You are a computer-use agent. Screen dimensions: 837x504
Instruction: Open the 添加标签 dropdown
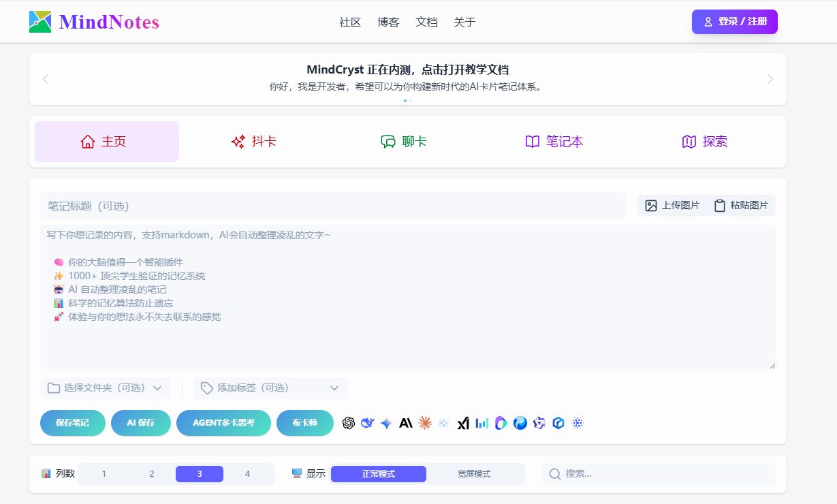[x=270, y=388]
